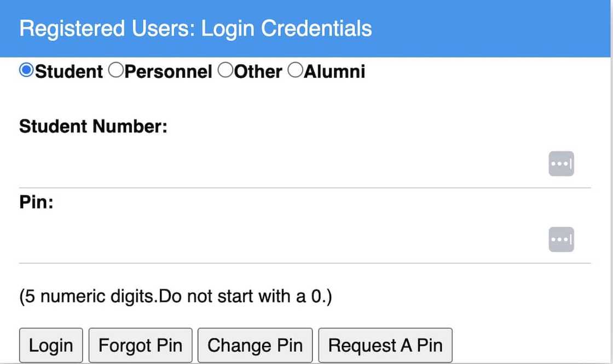Select the Alumni radio button
The width and height of the screenshot is (613, 364).
[295, 70]
